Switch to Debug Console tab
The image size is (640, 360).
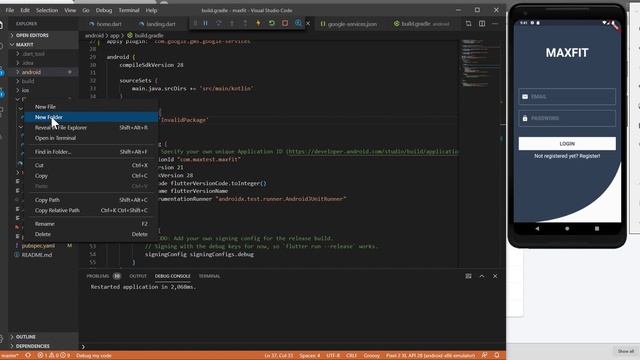coord(173,276)
